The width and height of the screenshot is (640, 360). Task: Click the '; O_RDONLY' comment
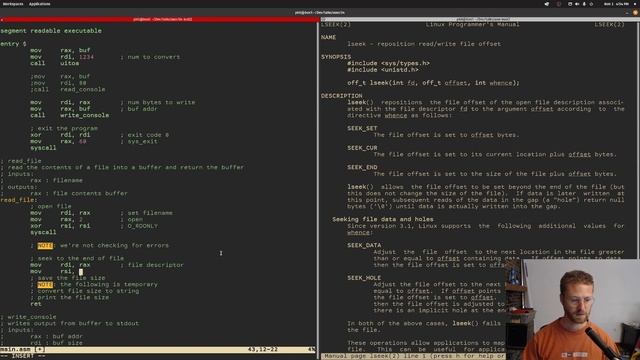[x=139, y=226]
